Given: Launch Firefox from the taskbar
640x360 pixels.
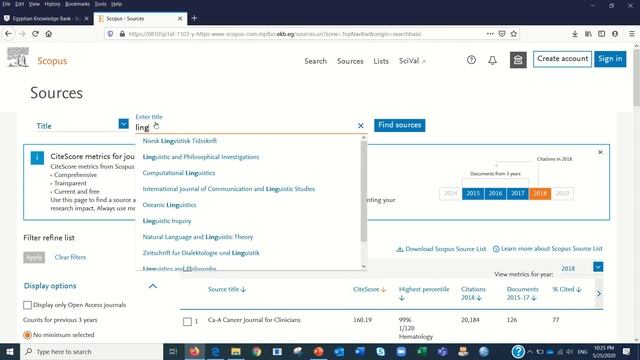Looking at the screenshot, I should [x=194, y=351].
